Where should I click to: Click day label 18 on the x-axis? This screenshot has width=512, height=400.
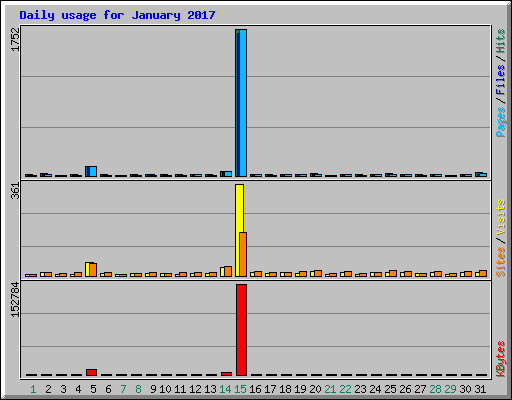coord(285,389)
